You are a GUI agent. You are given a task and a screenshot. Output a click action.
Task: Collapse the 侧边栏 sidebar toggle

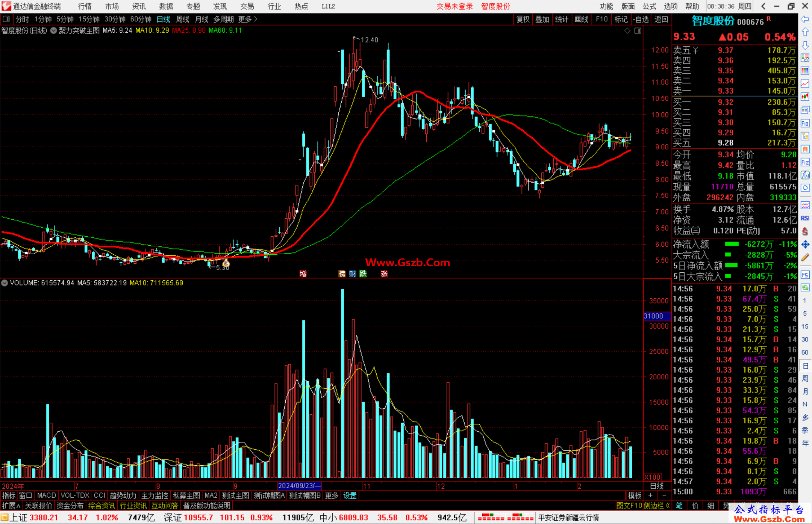[x=657, y=506]
